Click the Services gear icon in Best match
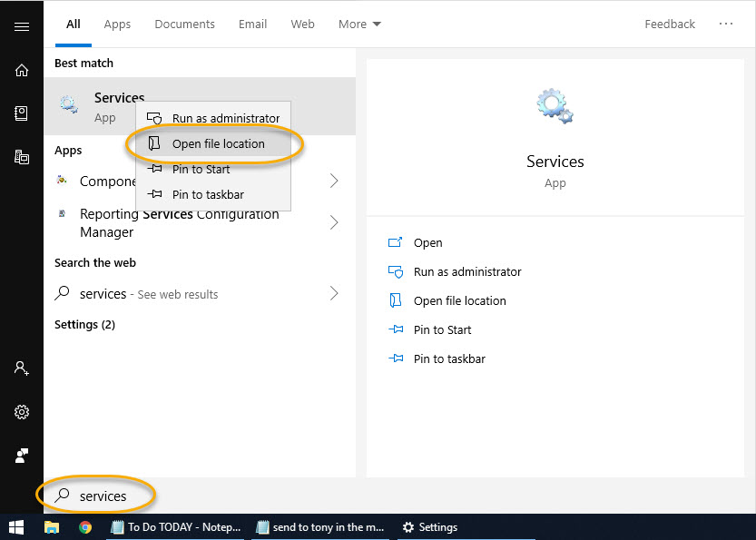 (x=69, y=104)
